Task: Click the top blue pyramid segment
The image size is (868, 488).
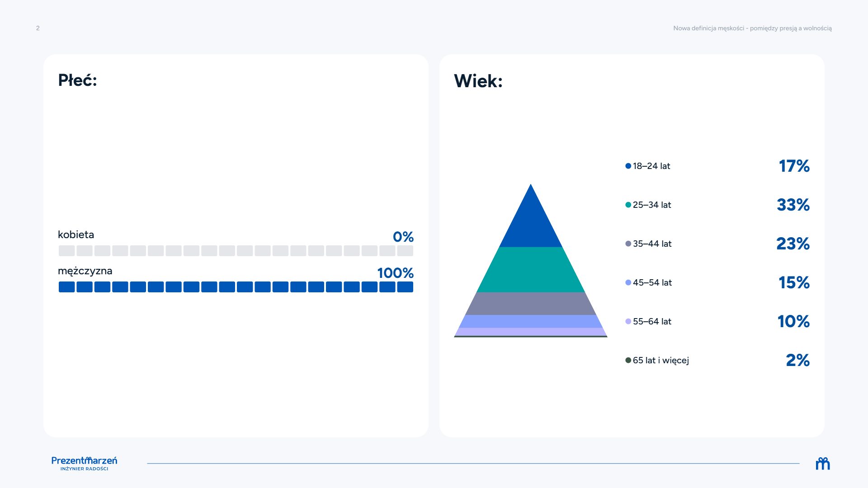Action: [x=531, y=224]
